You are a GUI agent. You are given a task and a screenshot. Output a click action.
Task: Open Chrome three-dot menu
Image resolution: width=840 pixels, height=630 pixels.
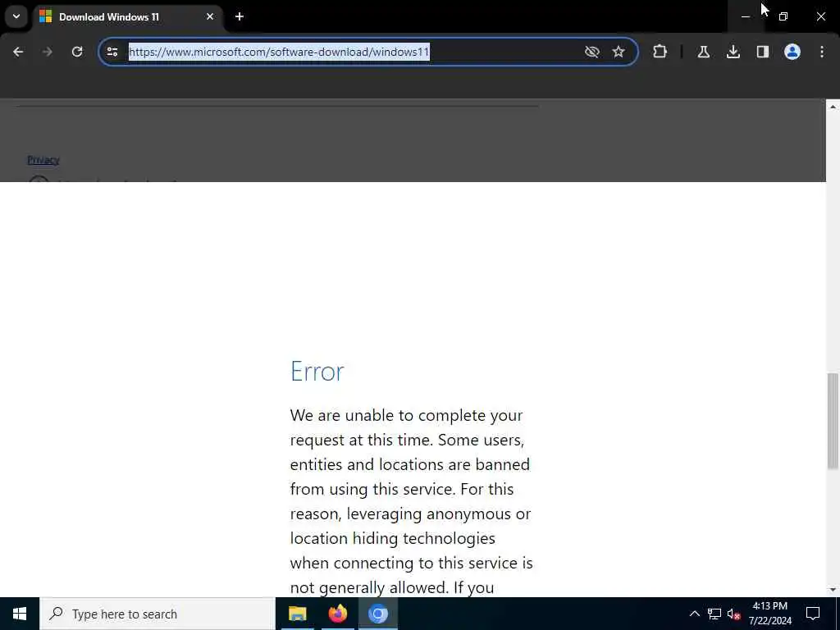pos(822,52)
